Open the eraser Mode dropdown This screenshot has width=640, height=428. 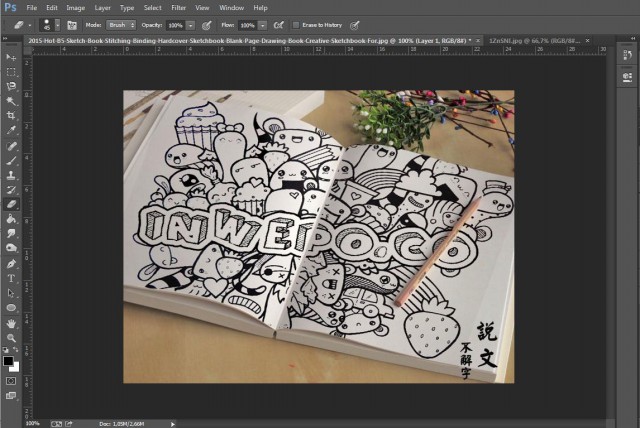[124, 22]
